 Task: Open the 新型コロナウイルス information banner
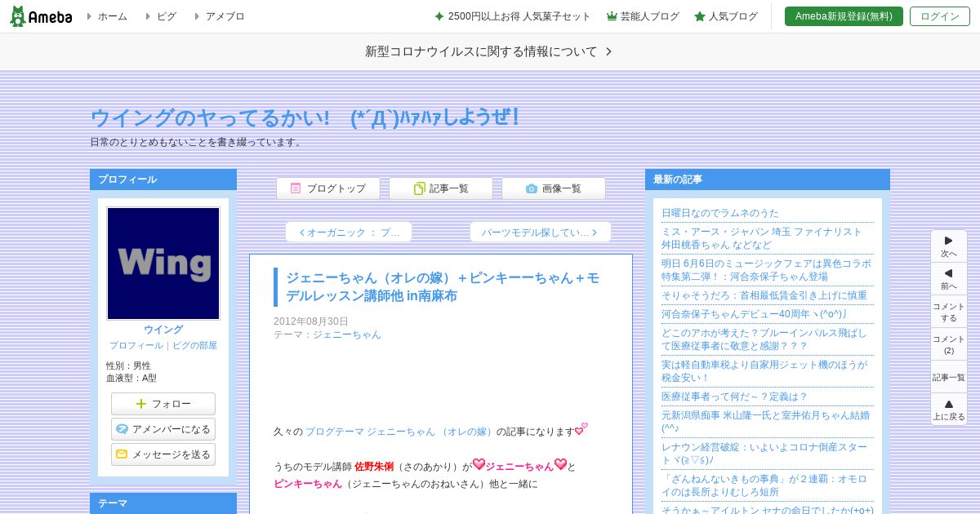489,51
